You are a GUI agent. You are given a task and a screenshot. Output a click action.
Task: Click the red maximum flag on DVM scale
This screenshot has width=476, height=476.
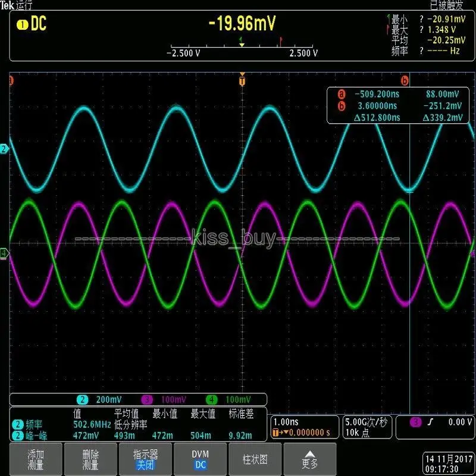coord(281,41)
